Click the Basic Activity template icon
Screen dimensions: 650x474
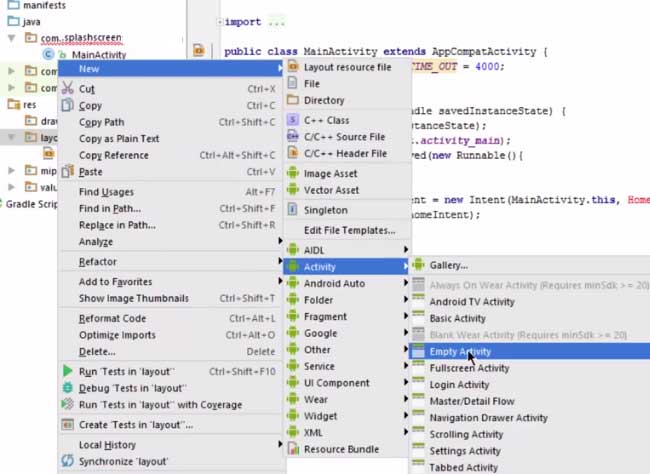(x=418, y=318)
